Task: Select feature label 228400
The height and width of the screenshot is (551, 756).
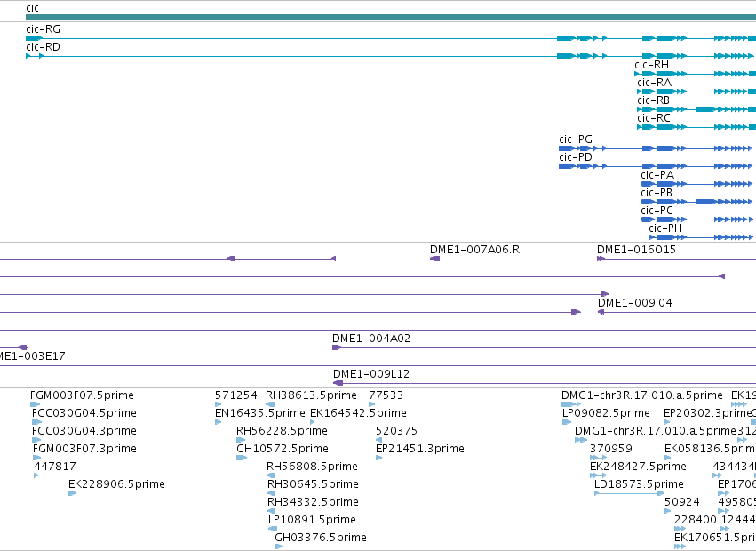Action: click(696, 520)
